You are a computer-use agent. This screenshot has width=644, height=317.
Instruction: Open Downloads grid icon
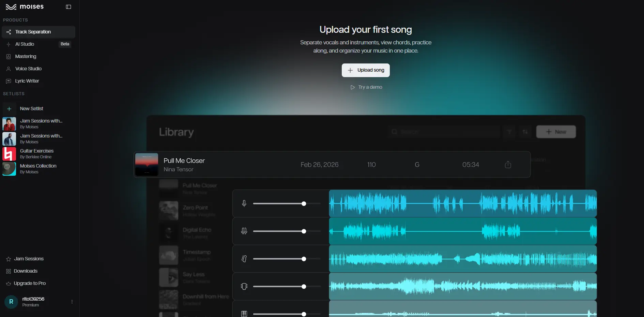coord(9,271)
